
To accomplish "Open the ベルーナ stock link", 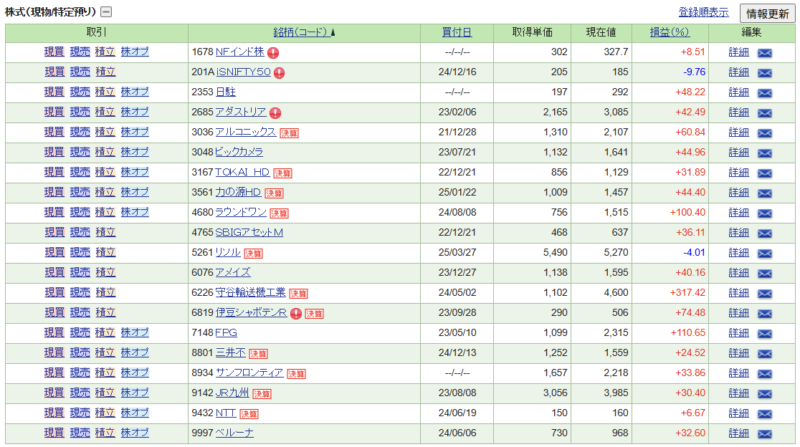I will pos(234,433).
